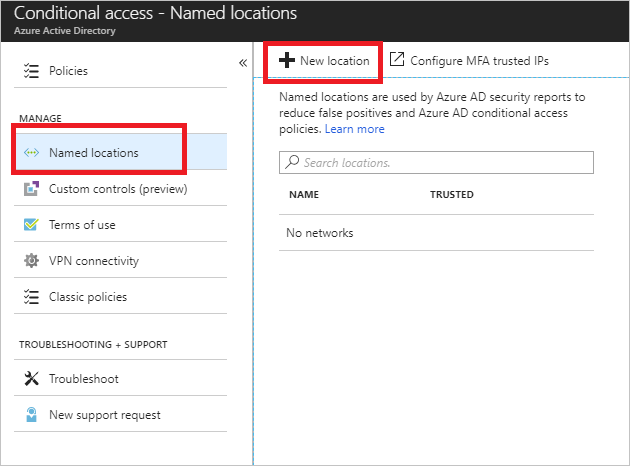The height and width of the screenshot is (466, 630).
Task: Click the Classic policies list icon
Action: pyautogui.click(x=30, y=297)
